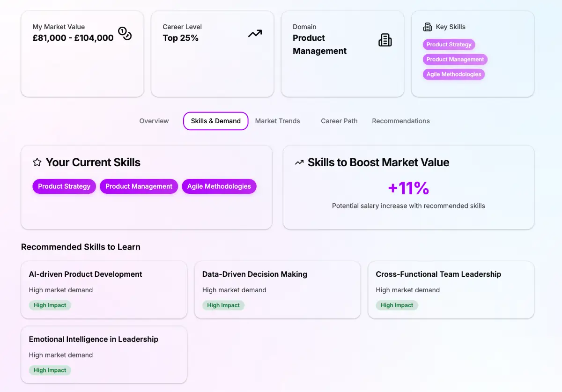Select the Cross-Functional Team Leadership card

click(x=451, y=289)
